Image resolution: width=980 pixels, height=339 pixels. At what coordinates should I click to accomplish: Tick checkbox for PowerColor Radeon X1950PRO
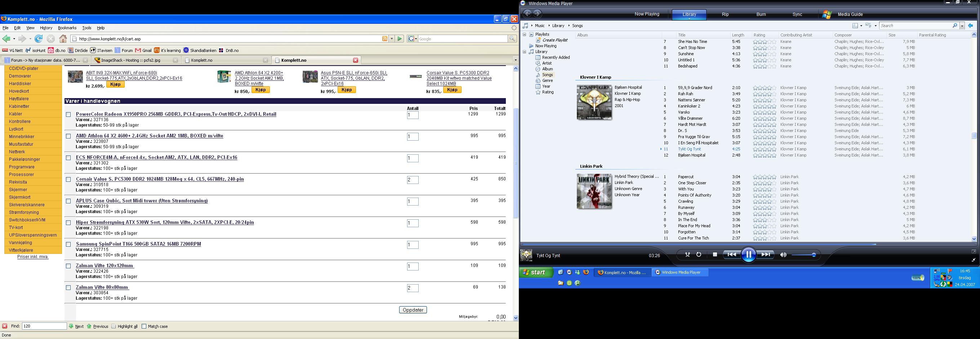point(68,115)
